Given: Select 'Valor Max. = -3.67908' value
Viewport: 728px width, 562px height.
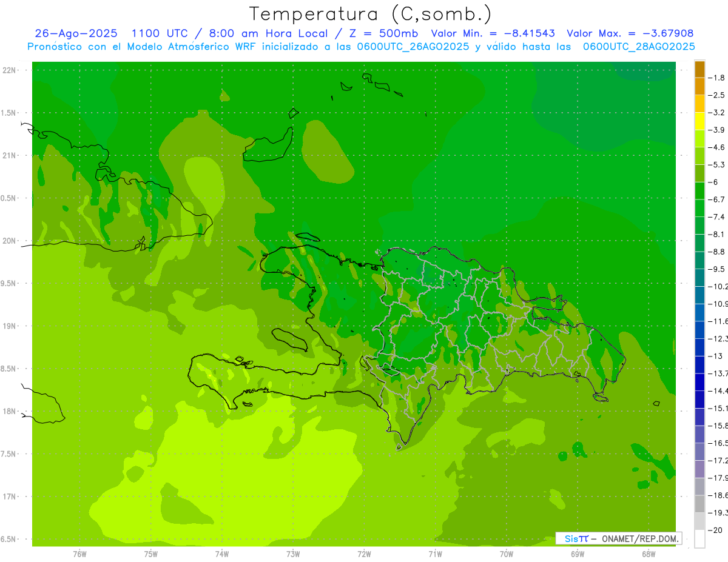Looking at the screenshot, I should [630, 33].
